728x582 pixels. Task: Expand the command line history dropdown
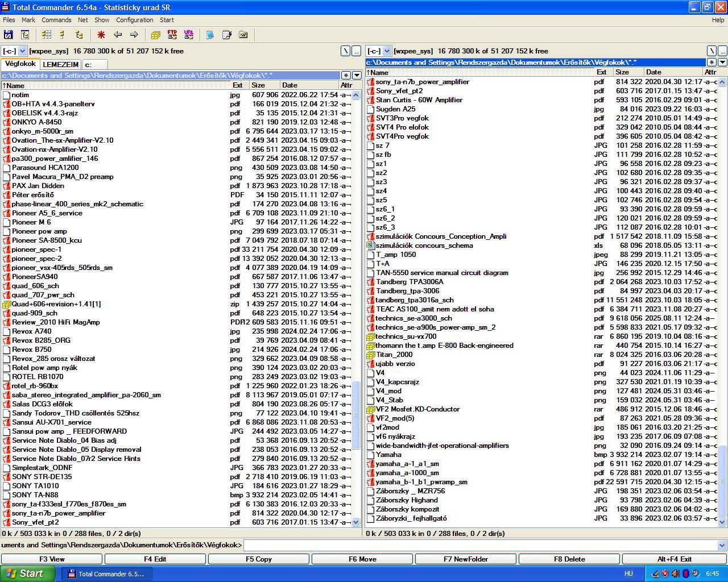[722, 546]
